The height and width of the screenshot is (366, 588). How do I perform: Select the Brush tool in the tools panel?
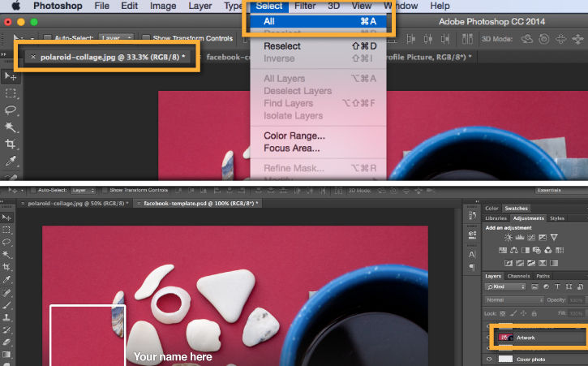pyautogui.click(x=6, y=305)
